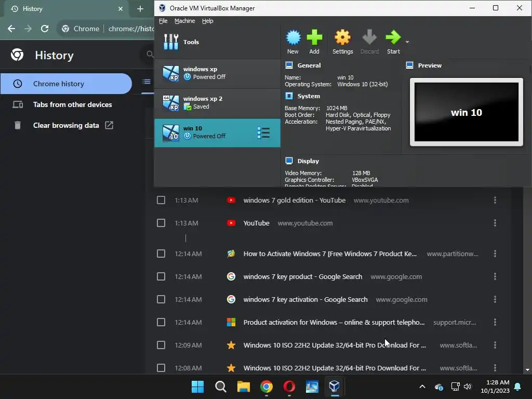532x399 pixels.
Task: Switch to Chrome in taskbar
Action: (x=267, y=387)
